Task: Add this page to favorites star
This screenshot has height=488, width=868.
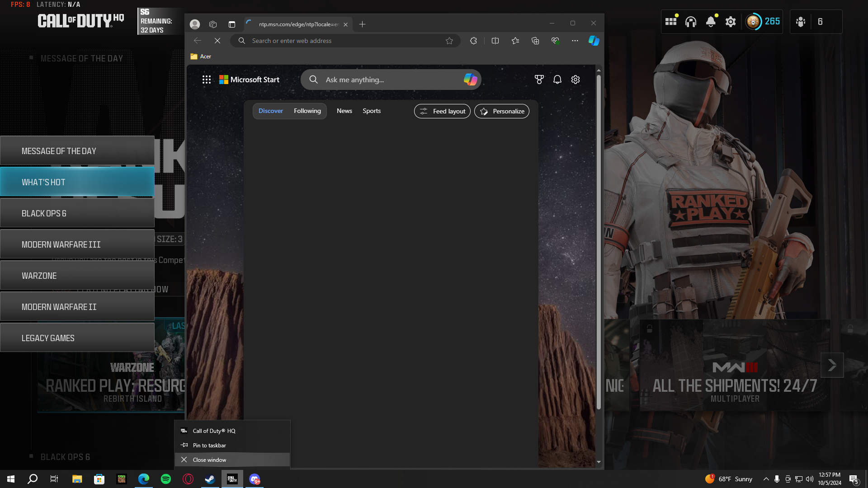Action: tap(449, 41)
